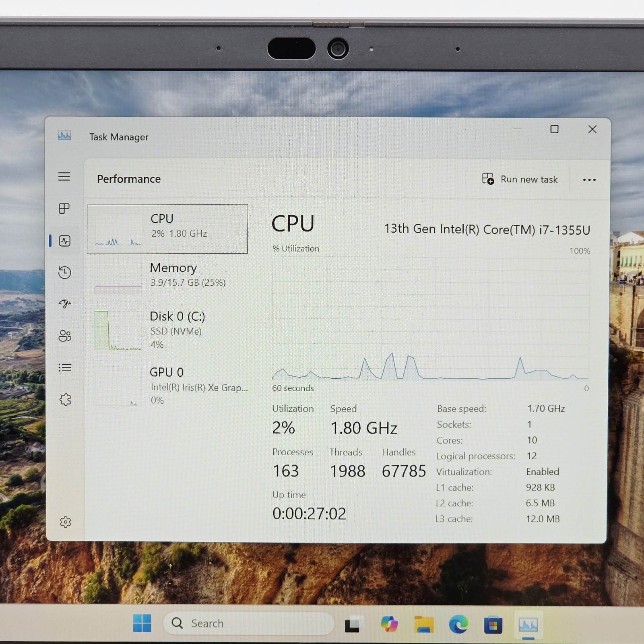Screen dimensions: 644x644
Task: Click the Cores value 10
Action: click(x=532, y=440)
